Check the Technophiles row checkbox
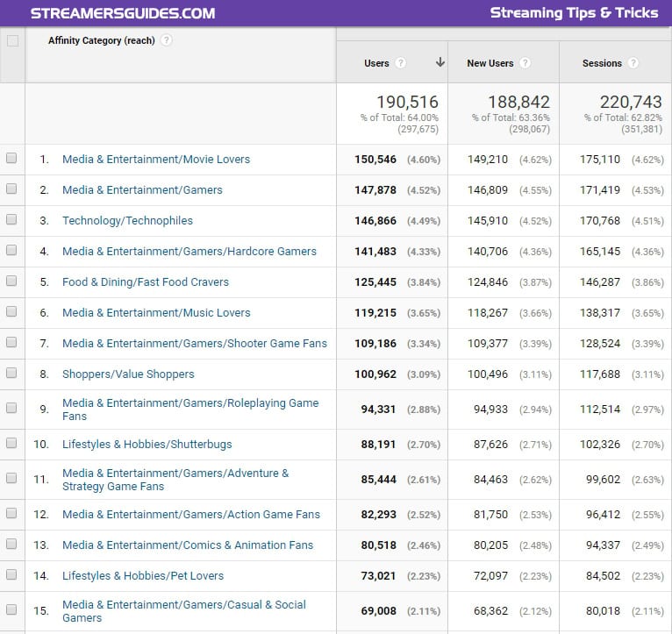This screenshot has height=634, width=672. [x=11, y=219]
